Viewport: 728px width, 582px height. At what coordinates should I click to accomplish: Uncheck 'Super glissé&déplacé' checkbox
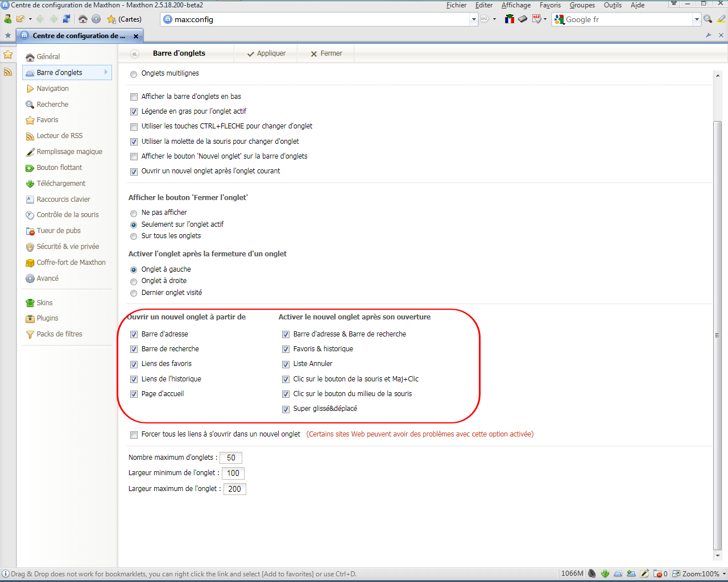[x=286, y=409]
